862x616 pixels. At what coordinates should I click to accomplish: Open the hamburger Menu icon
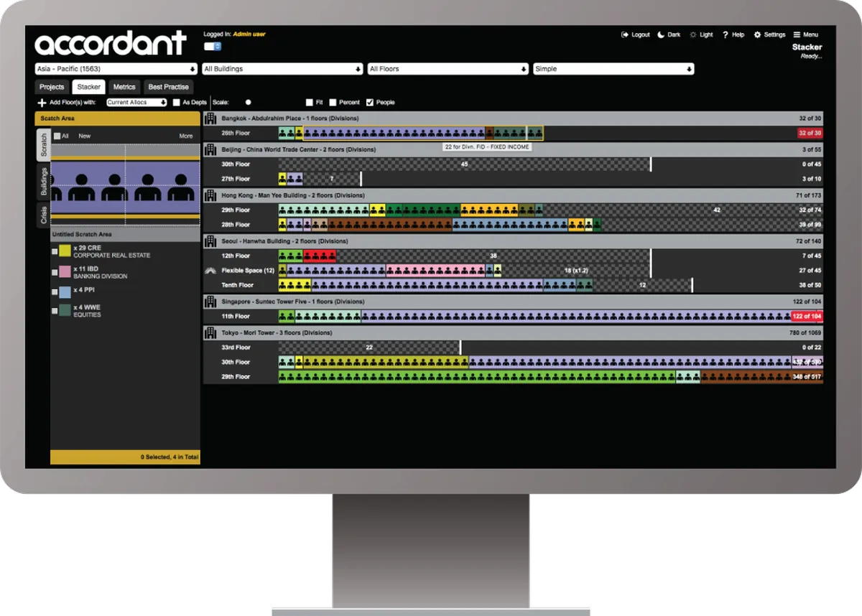797,34
